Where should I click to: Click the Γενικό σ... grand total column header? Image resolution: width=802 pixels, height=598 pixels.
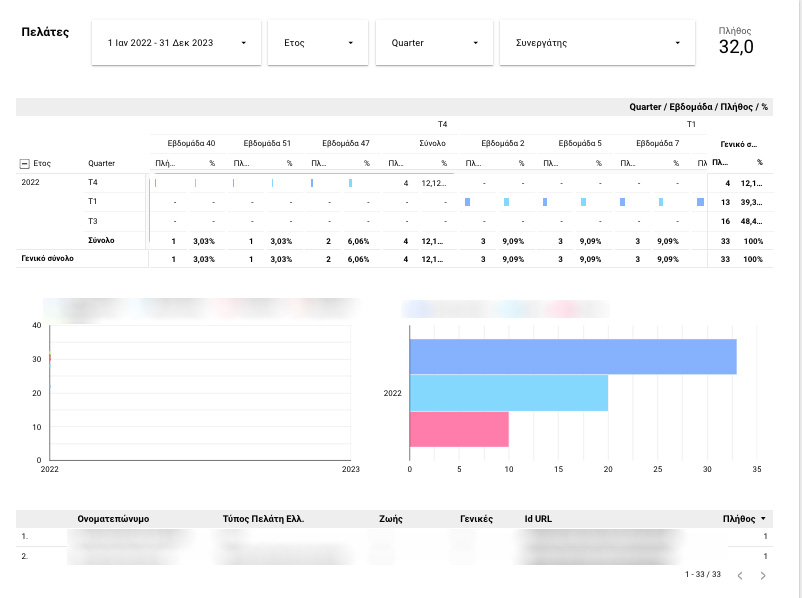(x=739, y=144)
